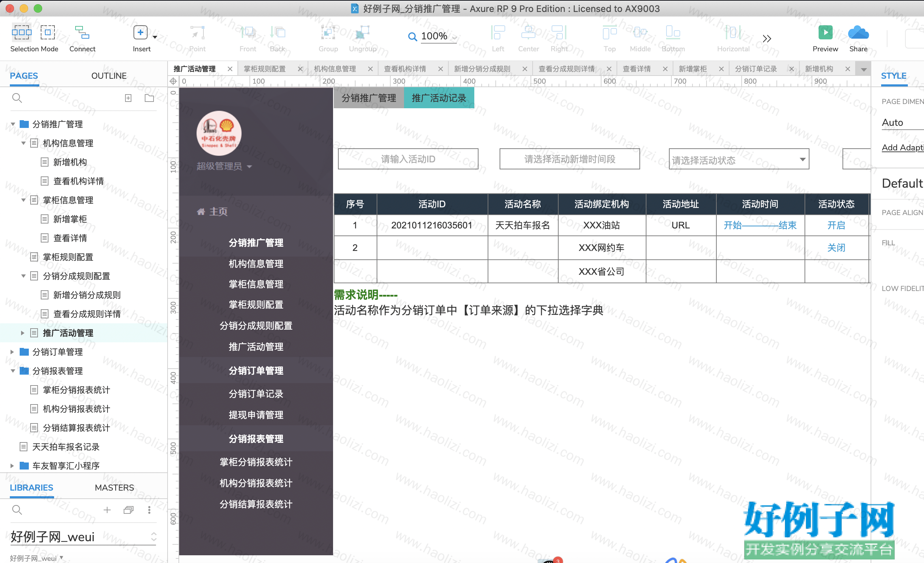Viewport: 924px width, 563px height.
Task: Select the 天天拍车报名记录 page
Action: (x=66, y=447)
